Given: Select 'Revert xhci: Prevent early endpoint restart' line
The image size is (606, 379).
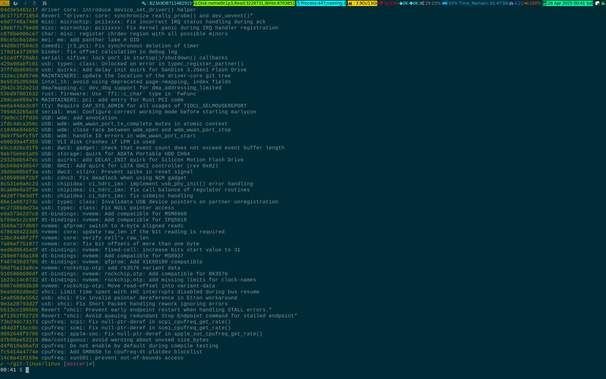Looking at the screenshot, I should coord(136,309).
